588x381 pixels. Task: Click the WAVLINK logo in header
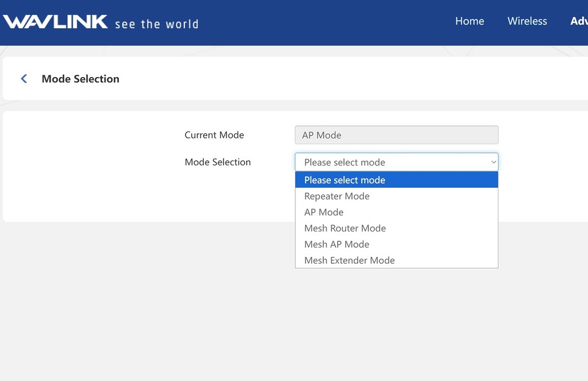pos(56,22)
